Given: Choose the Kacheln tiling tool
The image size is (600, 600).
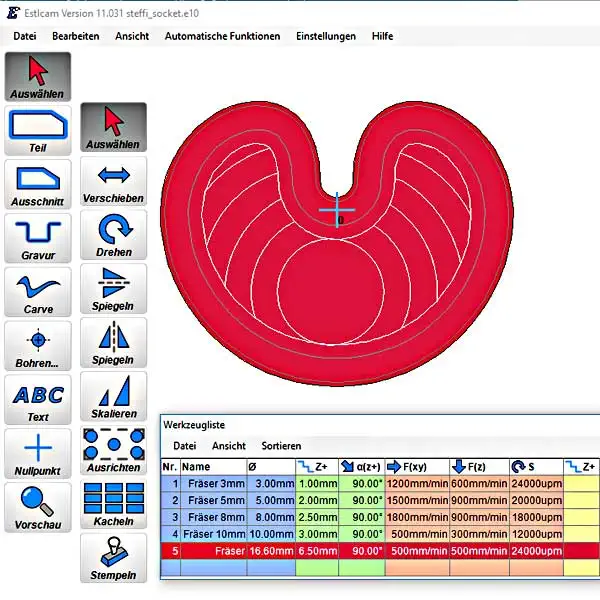Looking at the screenshot, I should click(113, 503).
